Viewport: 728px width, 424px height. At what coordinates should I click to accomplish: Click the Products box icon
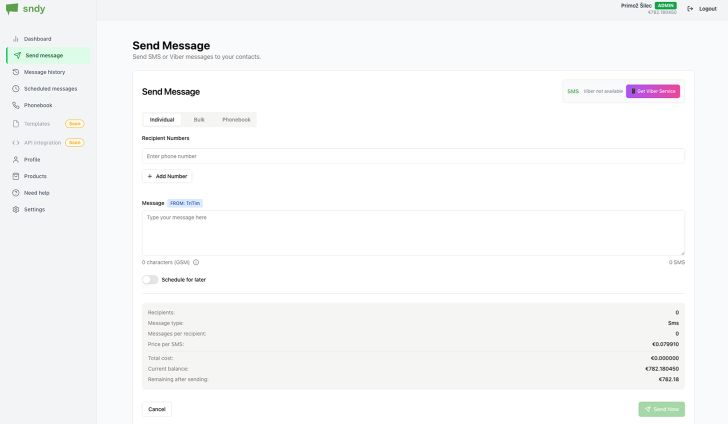coord(16,176)
